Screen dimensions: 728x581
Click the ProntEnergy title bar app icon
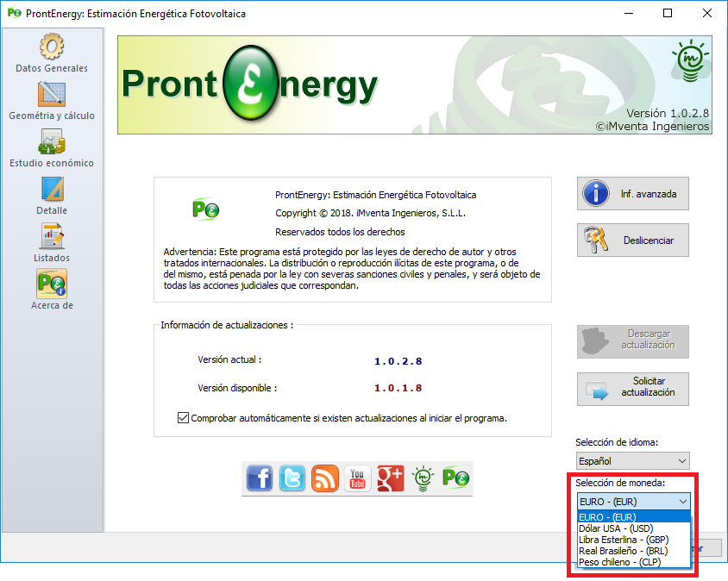pyautogui.click(x=15, y=13)
